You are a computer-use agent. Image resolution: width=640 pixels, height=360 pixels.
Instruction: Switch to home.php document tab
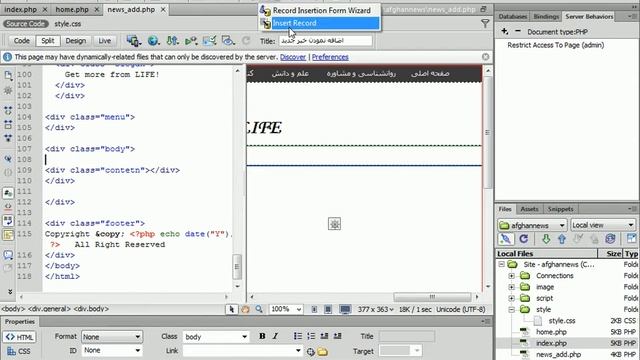tap(72, 9)
